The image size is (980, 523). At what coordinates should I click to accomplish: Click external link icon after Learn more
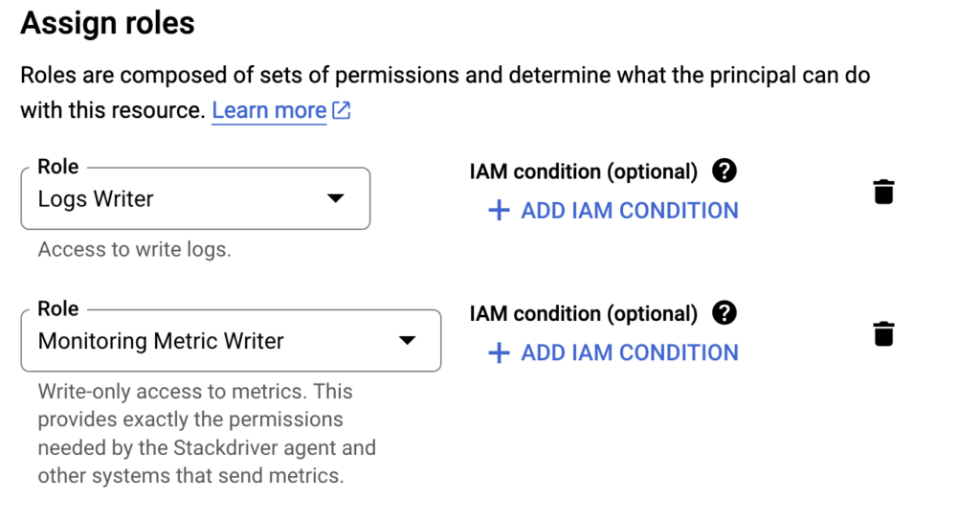[342, 111]
